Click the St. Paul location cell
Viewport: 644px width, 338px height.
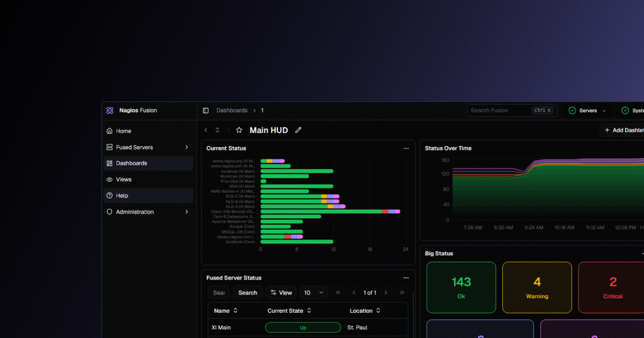click(x=357, y=327)
